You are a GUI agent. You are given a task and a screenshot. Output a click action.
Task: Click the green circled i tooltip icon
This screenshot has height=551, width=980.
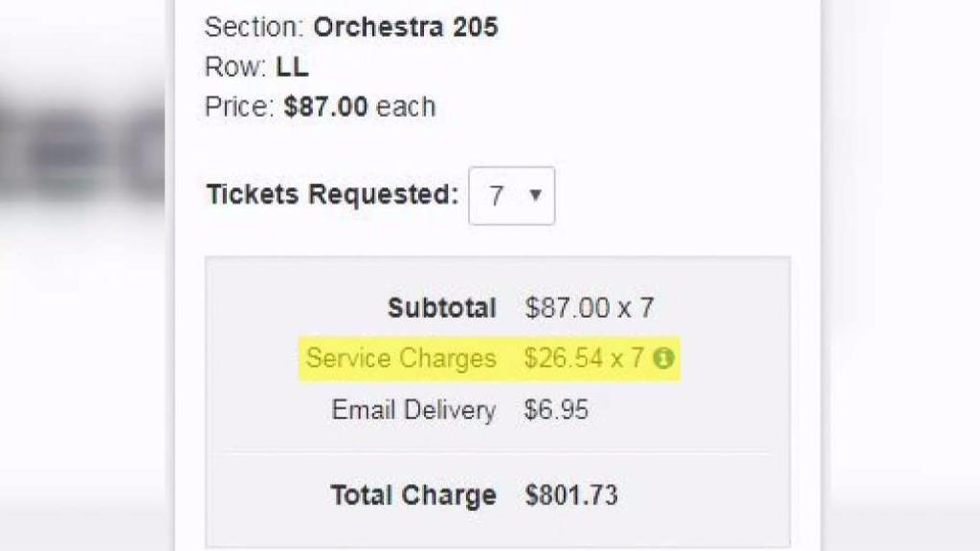point(665,358)
